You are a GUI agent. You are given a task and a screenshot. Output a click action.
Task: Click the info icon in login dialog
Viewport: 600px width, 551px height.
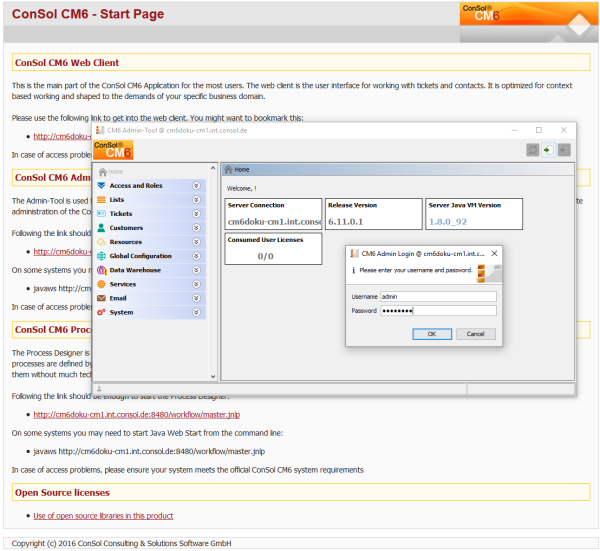[x=353, y=271]
